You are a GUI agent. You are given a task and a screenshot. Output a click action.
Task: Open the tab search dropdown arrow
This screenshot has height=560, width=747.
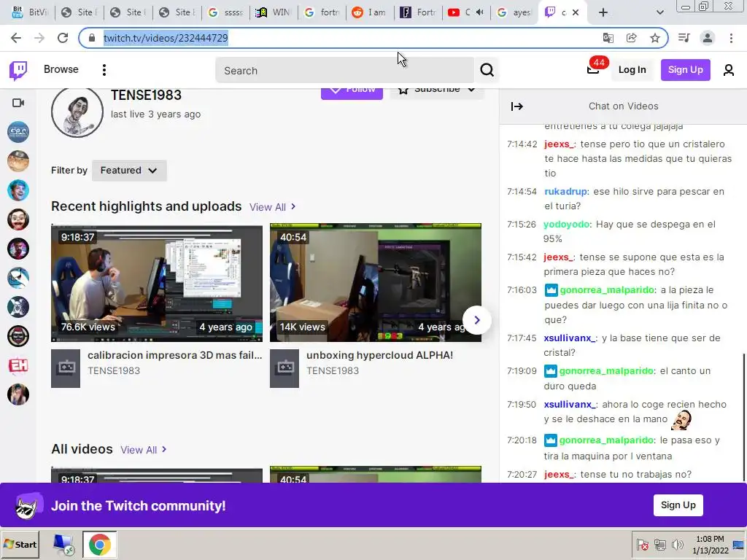point(659,12)
